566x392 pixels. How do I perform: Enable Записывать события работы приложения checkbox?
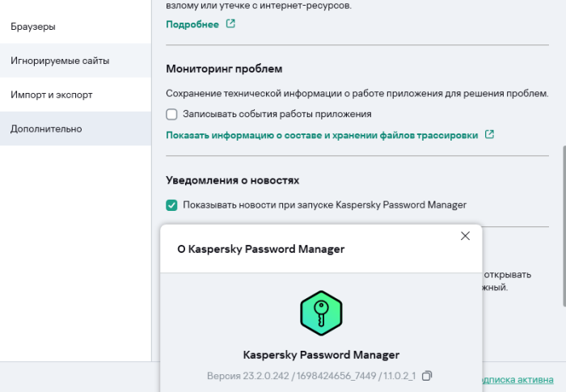click(171, 114)
